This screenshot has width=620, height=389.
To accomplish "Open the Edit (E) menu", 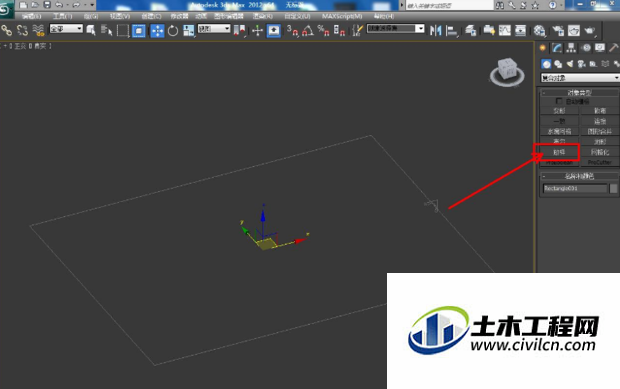I will [x=31, y=16].
